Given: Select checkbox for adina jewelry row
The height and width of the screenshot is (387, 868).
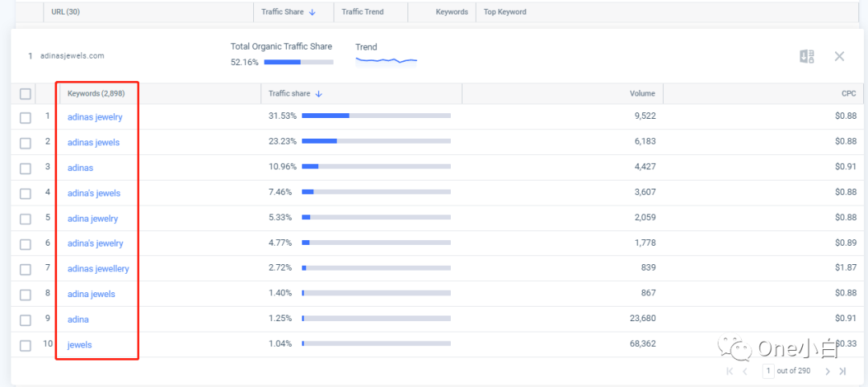Looking at the screenshot, I should [x=26, y=219].
